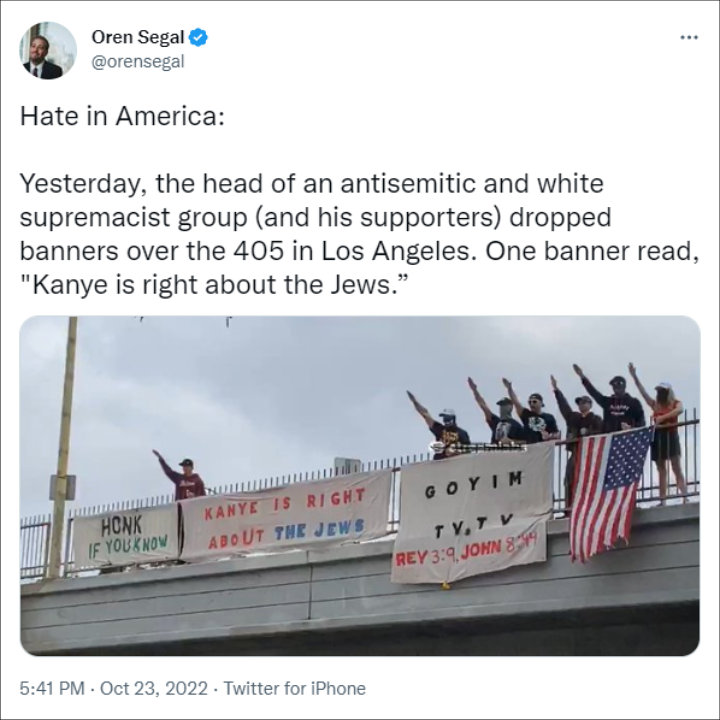This screenshot has height=720, width=720.
Task: Click the concrete overpass wall below the banners
Action: pos(360,611)
